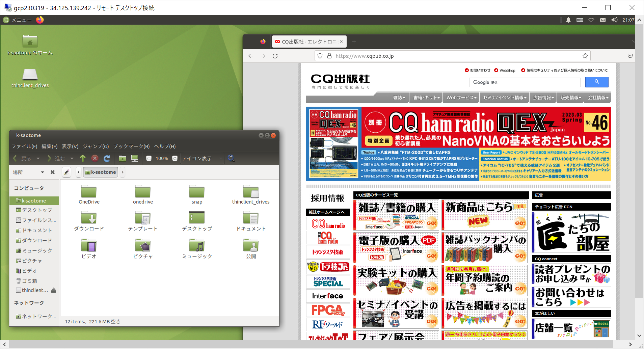Open the ファイル(F) menu
Image resolution: width=644 pixels, height=349 pixels.
click(x=24, y=146)
